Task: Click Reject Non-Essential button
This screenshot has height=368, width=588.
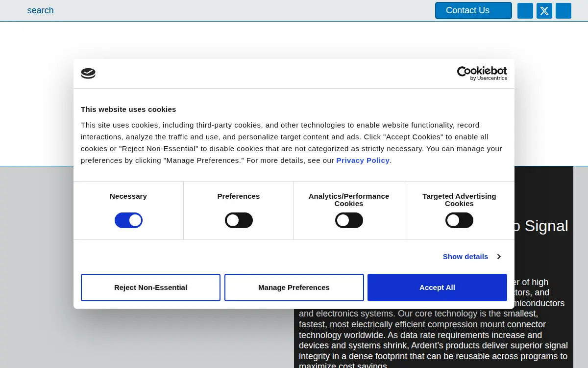Action: pyautogui.click(x=150, y=288)
